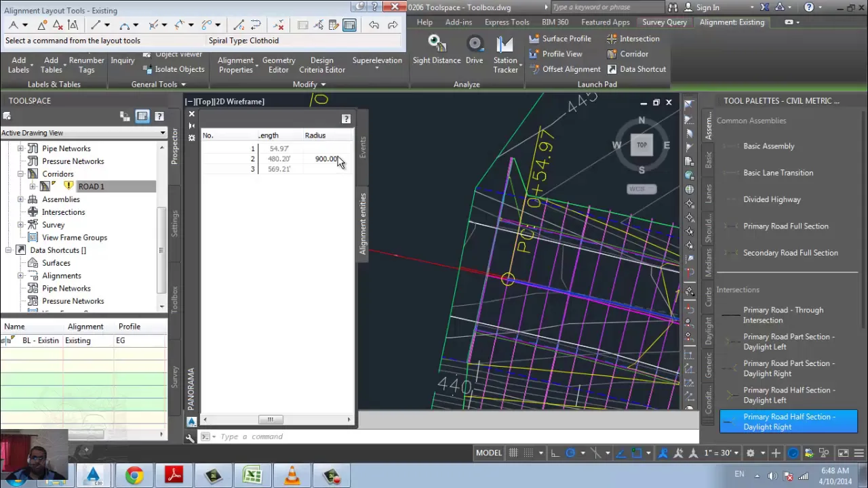Open the Sight Distance tool

click(437, 50)
